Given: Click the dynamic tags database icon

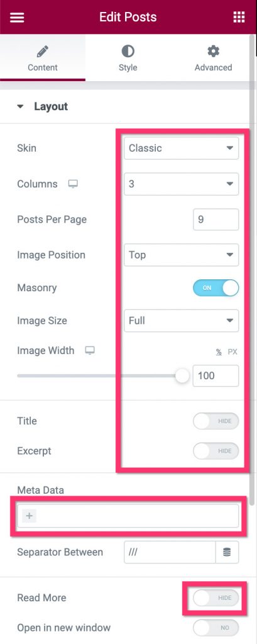Looking at the screenshot, I should [227, 552].
